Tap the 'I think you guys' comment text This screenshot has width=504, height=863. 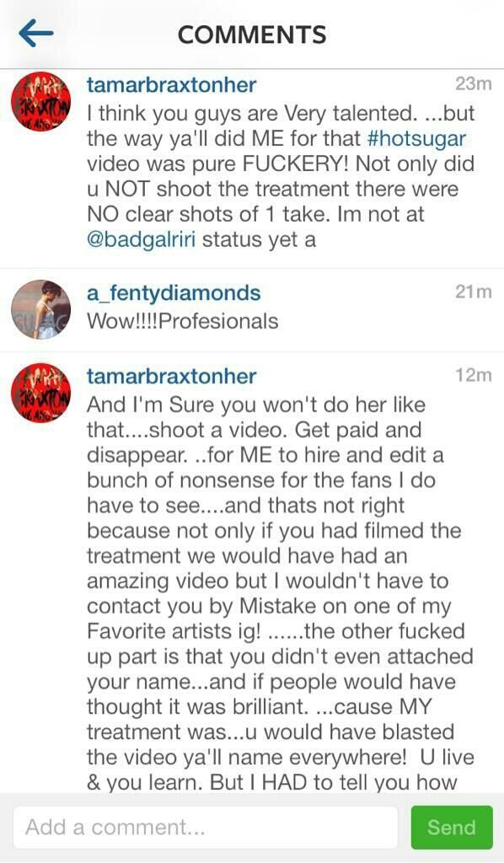281,176
